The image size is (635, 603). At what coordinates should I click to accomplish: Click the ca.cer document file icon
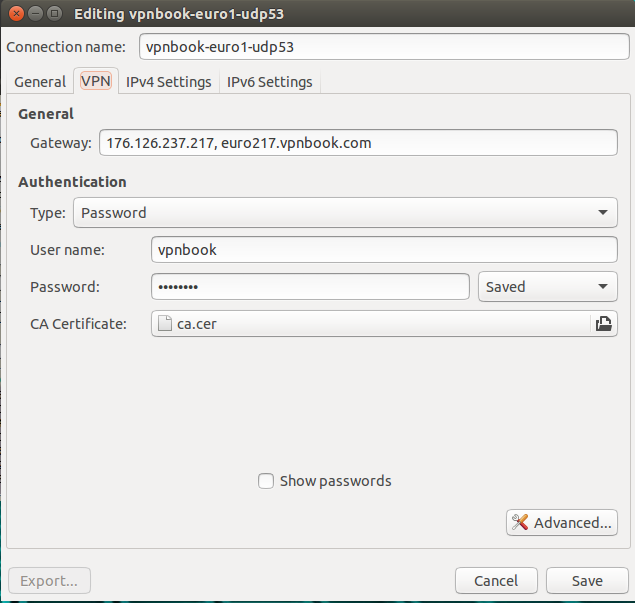[164, 324]
